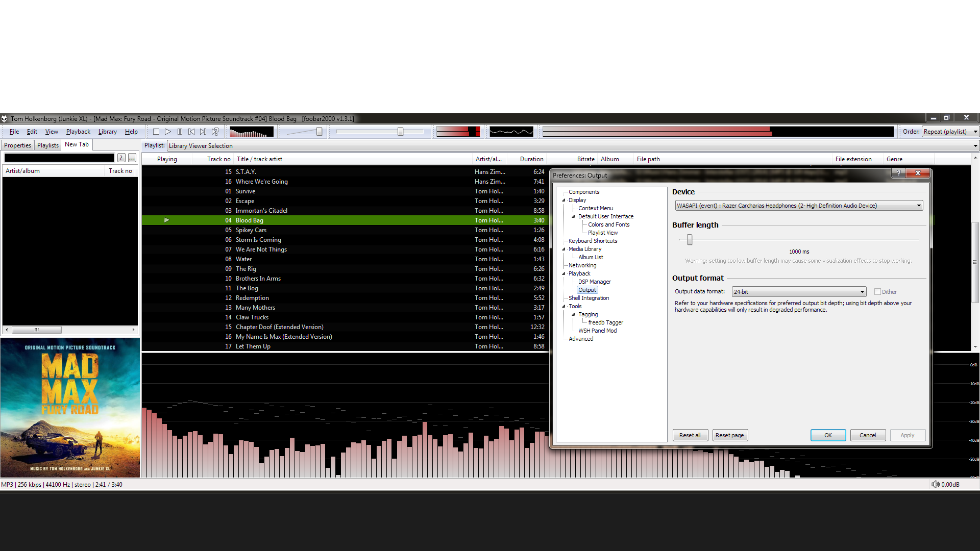Click the volume slider handle in toolbar

tap(319, 132)
